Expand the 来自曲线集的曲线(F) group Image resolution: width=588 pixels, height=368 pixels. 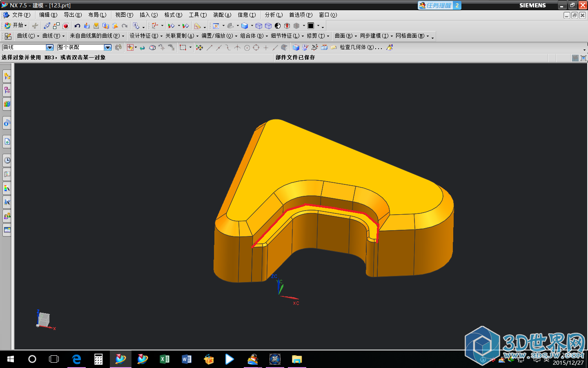point(97,36)
